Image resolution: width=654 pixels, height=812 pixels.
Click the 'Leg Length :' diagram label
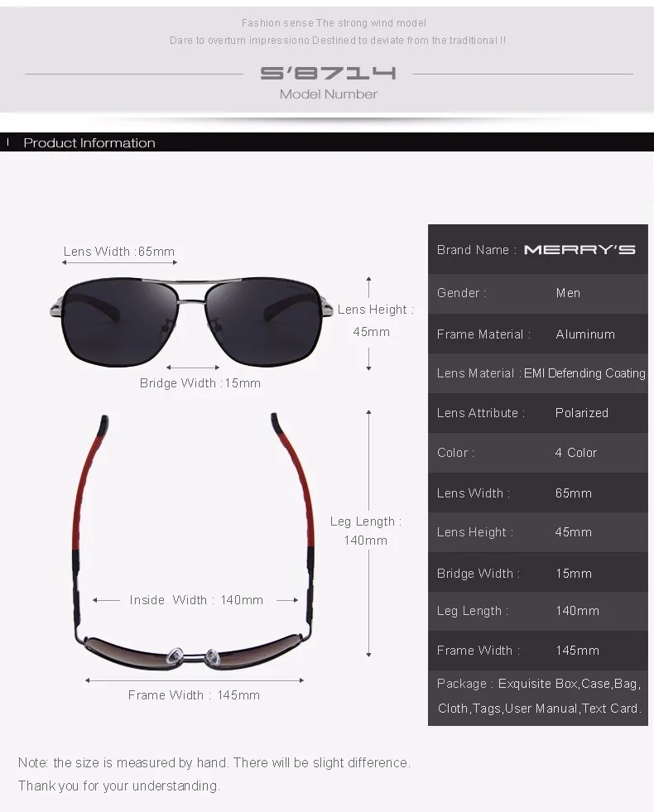click(366, 521)
